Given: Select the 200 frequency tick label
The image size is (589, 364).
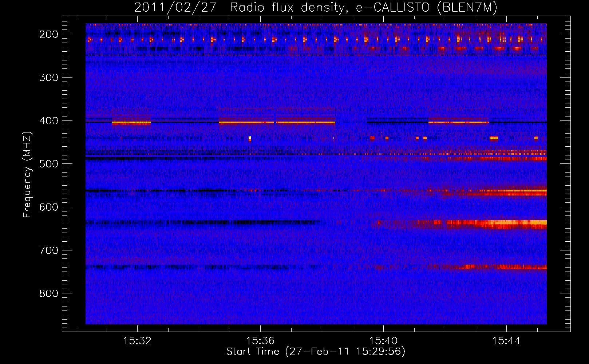Looking at the screenshot, I should coord(49,34).
